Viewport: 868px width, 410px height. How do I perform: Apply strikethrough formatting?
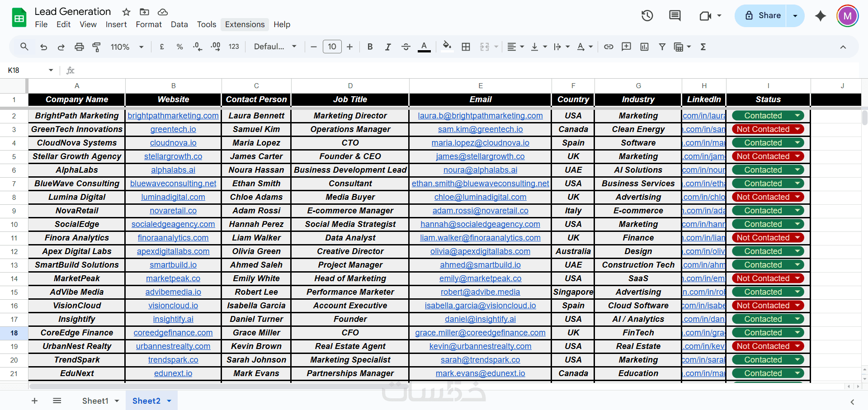(x=406, y=47)
